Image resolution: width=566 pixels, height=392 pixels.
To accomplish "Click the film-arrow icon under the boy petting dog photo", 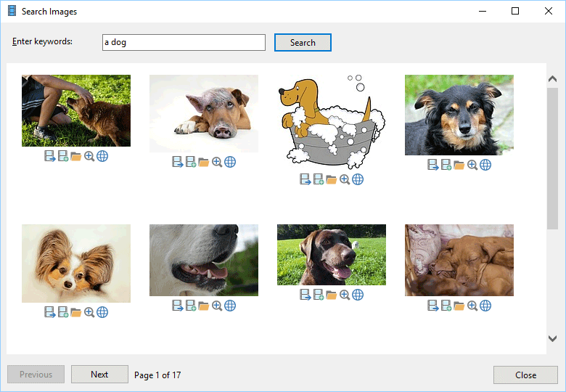I will point(50,156).
